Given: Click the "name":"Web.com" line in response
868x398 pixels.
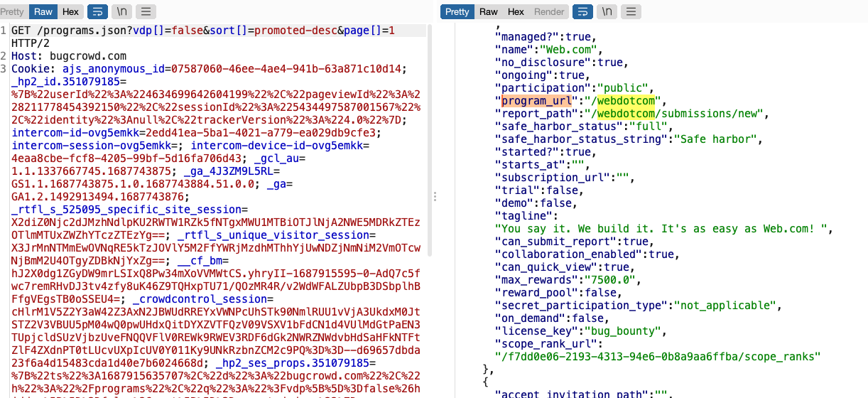Looking at the screenshot, I should (x=548, y=50).
